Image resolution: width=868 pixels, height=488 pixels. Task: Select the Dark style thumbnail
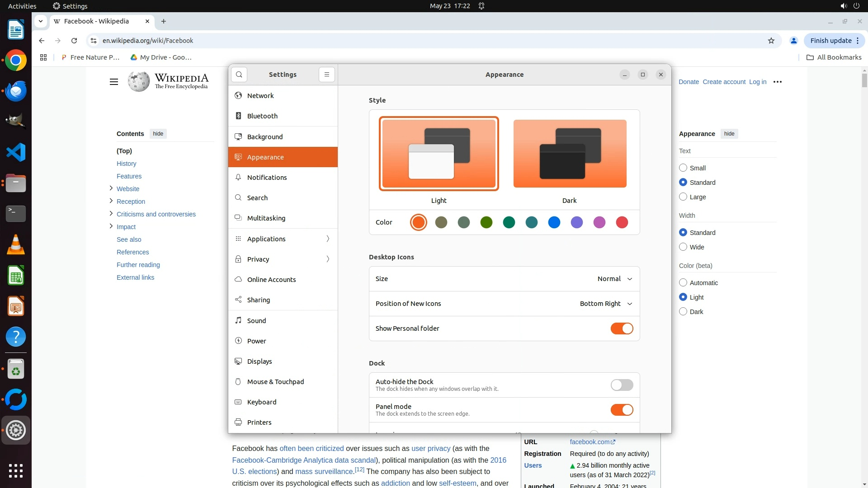(x=570, y=154)
